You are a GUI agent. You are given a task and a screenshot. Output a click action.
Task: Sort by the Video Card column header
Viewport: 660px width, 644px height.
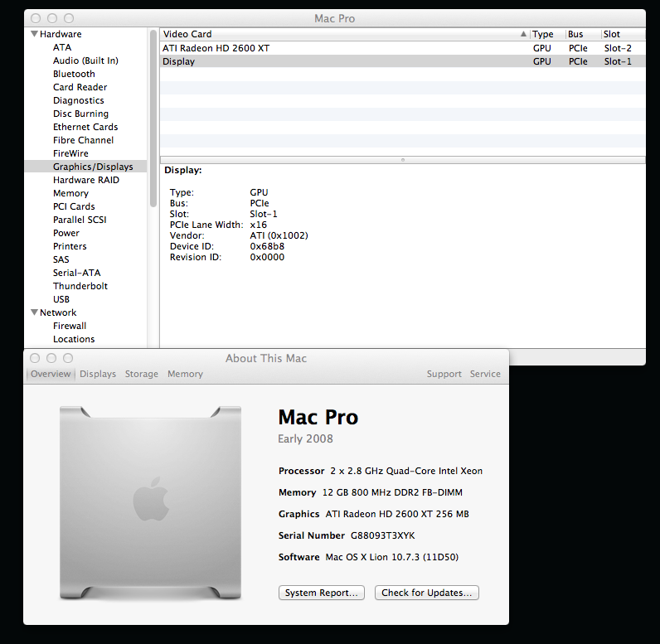[345, 34]
